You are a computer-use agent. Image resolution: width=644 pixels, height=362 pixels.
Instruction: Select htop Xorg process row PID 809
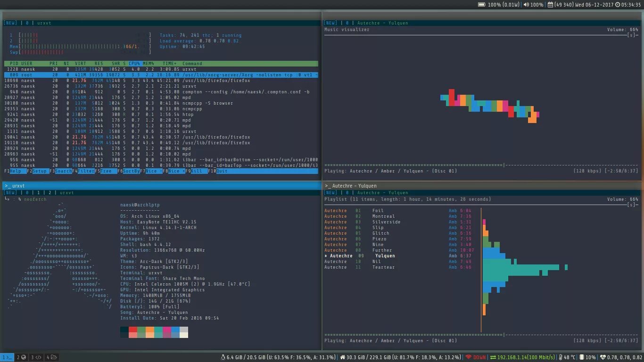coord(161,75)
